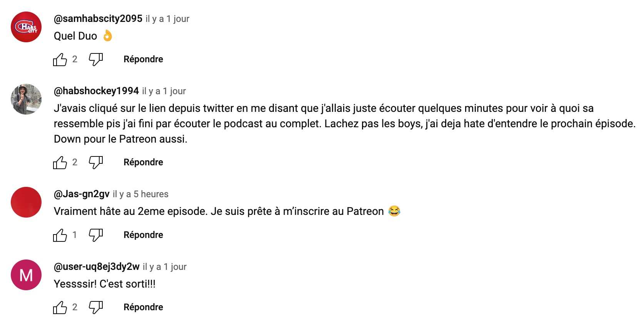The height and width of the screenshot is (326, 644).
Task: Dislike the 'Vraiment hâte au 2eme episode' comment
Action: (x=96, y=235)
